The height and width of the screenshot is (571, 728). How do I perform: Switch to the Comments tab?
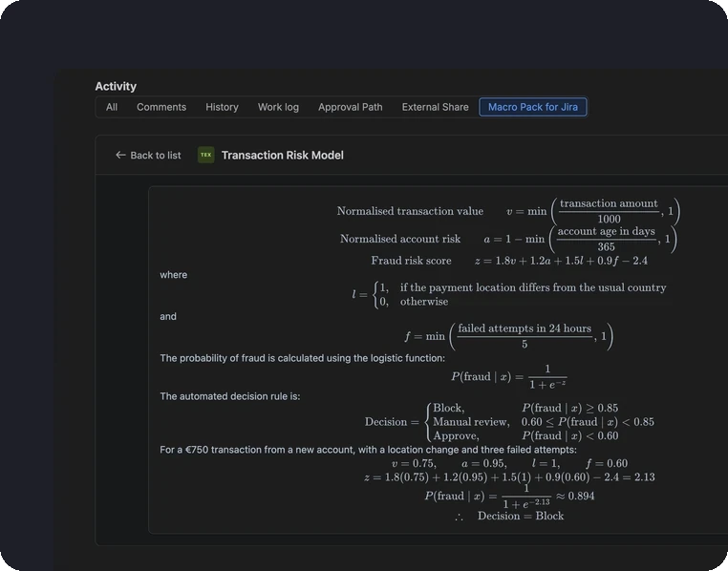coord(161,107)
